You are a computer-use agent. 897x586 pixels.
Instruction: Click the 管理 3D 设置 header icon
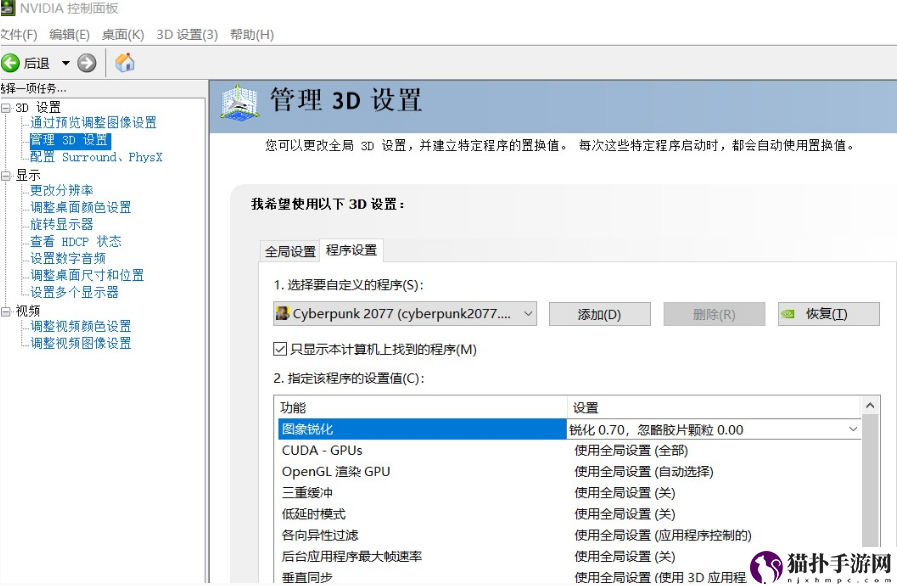(x=240, y=103)
